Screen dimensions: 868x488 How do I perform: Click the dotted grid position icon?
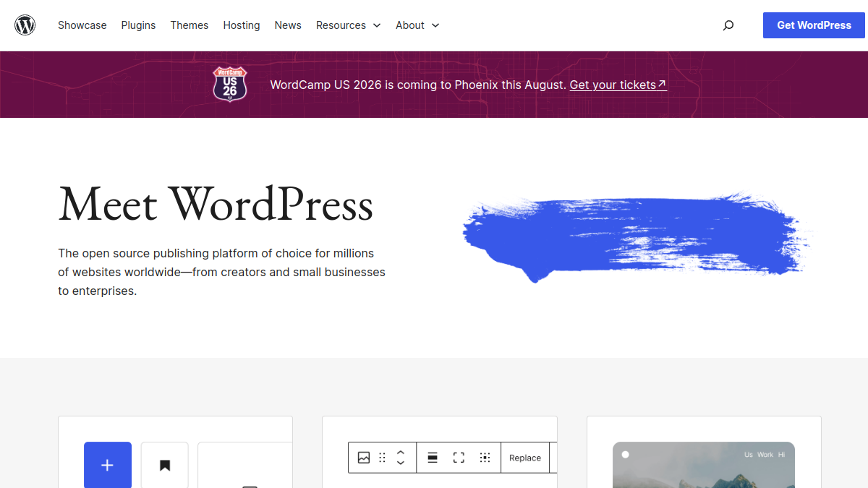485,458
